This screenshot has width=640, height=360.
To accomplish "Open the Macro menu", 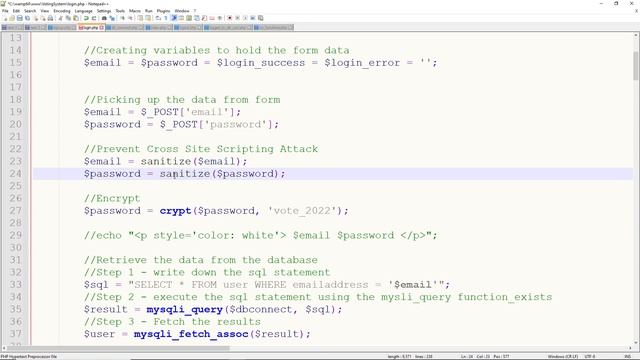I will pos(135,11).
